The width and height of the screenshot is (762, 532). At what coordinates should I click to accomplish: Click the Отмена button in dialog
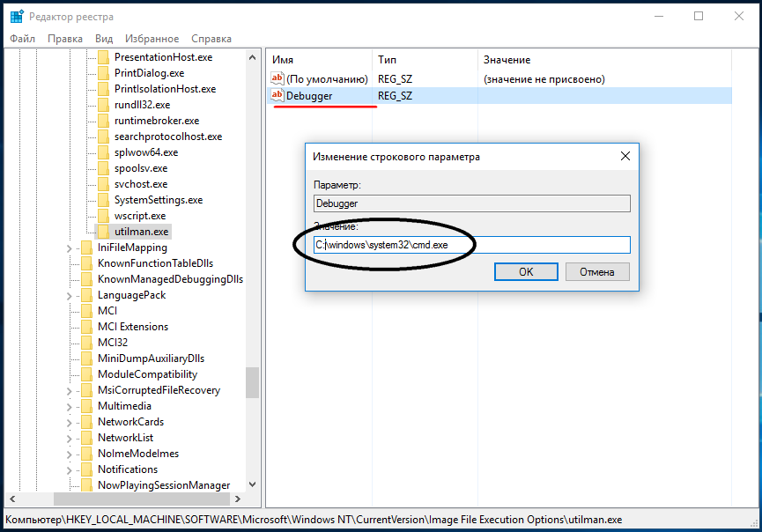pyautogui.click(x=597, y=271)
